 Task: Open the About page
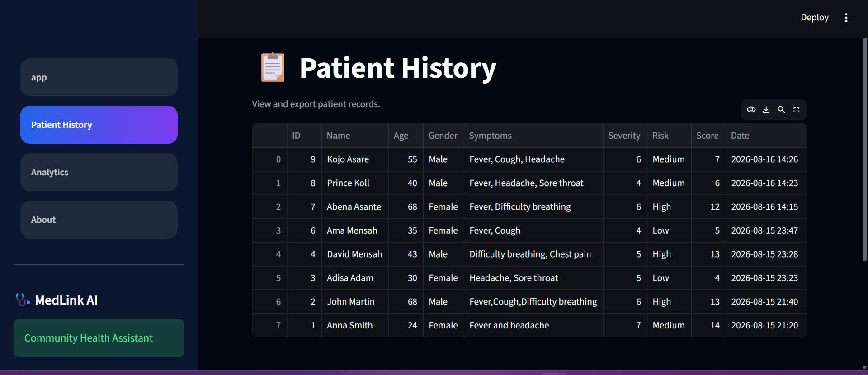99,220
